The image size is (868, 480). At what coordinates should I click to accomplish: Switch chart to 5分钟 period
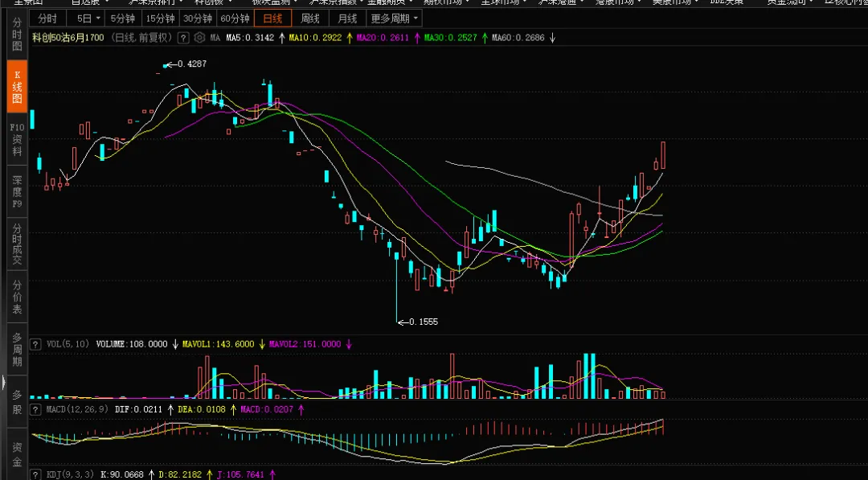click(123, 18)
